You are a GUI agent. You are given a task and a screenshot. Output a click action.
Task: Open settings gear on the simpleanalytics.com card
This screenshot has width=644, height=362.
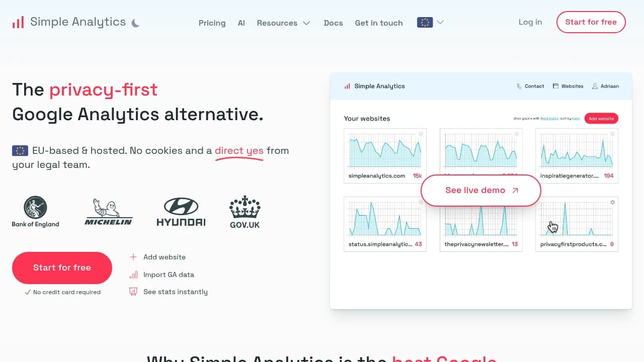[x=421, y=133]
